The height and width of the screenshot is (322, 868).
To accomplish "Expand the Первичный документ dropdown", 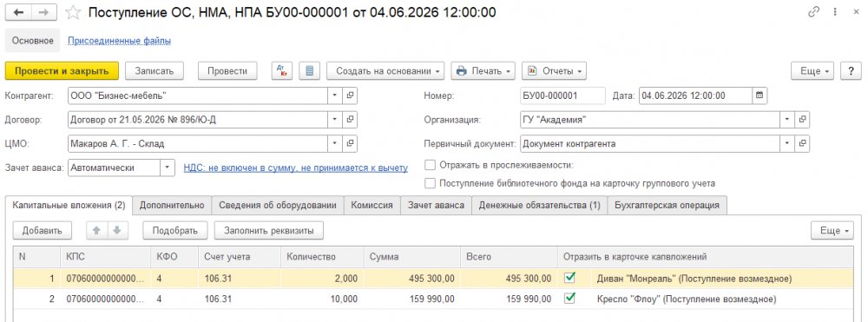I will pos(787,144).
